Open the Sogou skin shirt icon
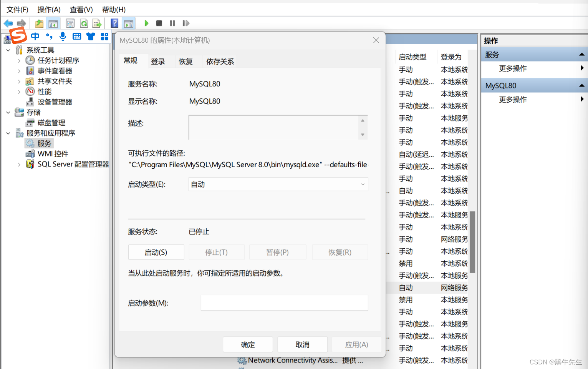Image resolution: width=588 pixels, height=369 pixels. pos(91,37)
